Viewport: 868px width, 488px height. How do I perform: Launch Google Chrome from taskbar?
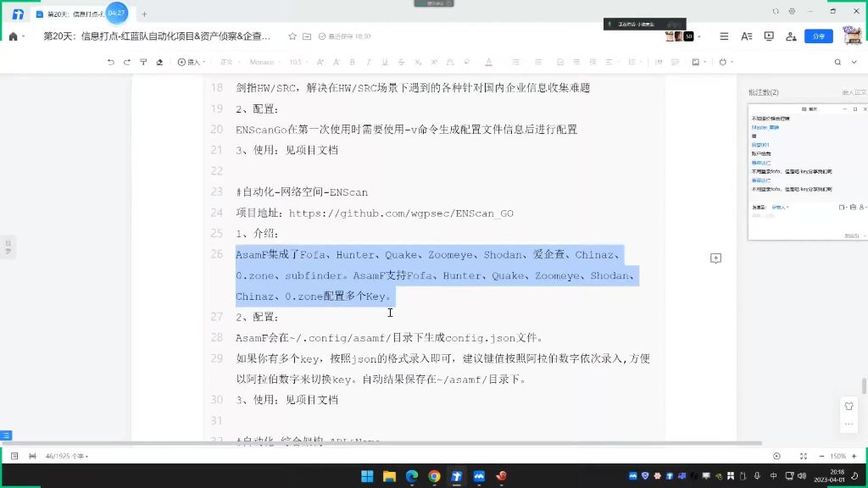click(434, 476)
